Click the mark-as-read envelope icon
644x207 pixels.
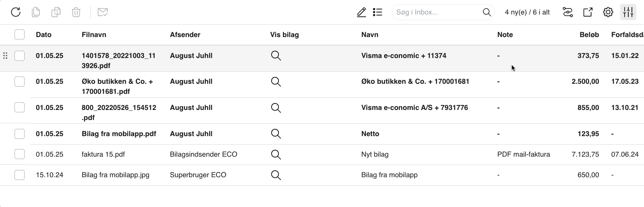tap(103, 12)
